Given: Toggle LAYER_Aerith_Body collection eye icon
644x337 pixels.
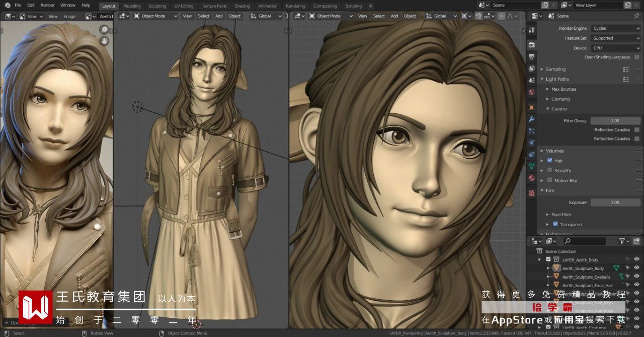Looking at the screenshot, I should pos(636,259).
